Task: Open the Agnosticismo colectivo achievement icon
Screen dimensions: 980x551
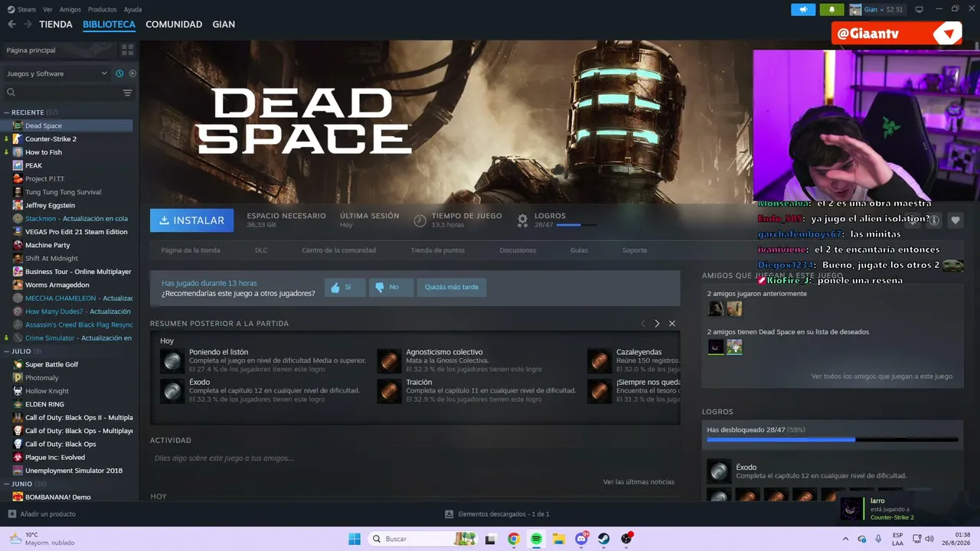Action: 389,360
